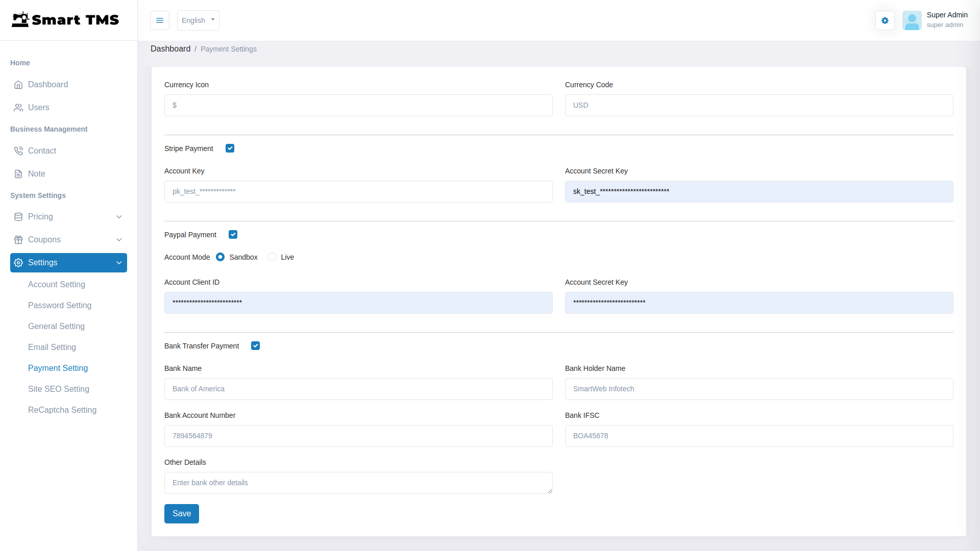Click the Coupons gift icon

pos(18,239)
